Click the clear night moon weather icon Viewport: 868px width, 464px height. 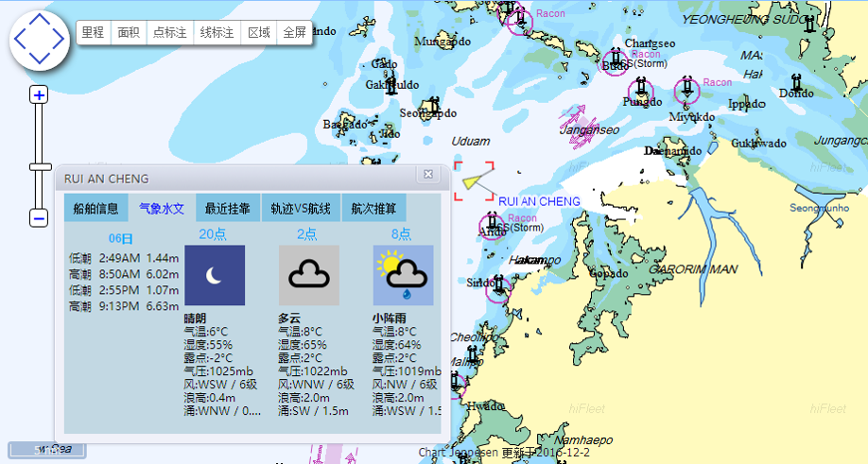pyautogui.click(x=214, y=275)
